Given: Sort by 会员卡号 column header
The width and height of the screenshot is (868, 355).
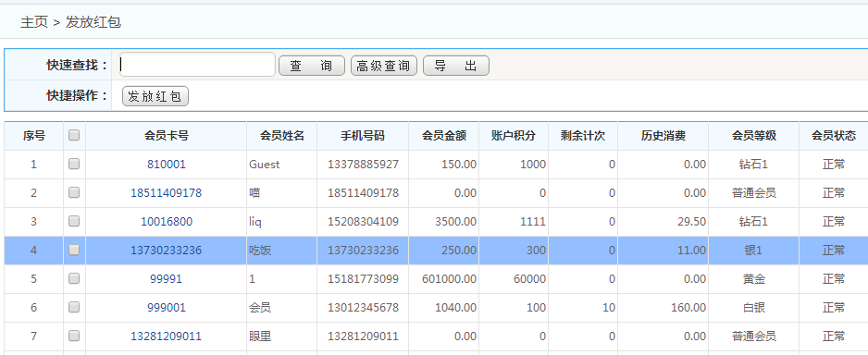Looking at the screenshot, I should tap(166, 136).
